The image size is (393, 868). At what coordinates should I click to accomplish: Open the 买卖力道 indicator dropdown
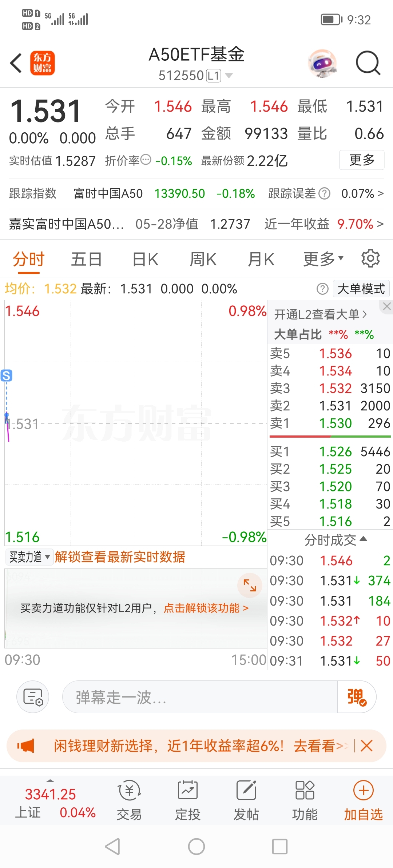[29, 557]
